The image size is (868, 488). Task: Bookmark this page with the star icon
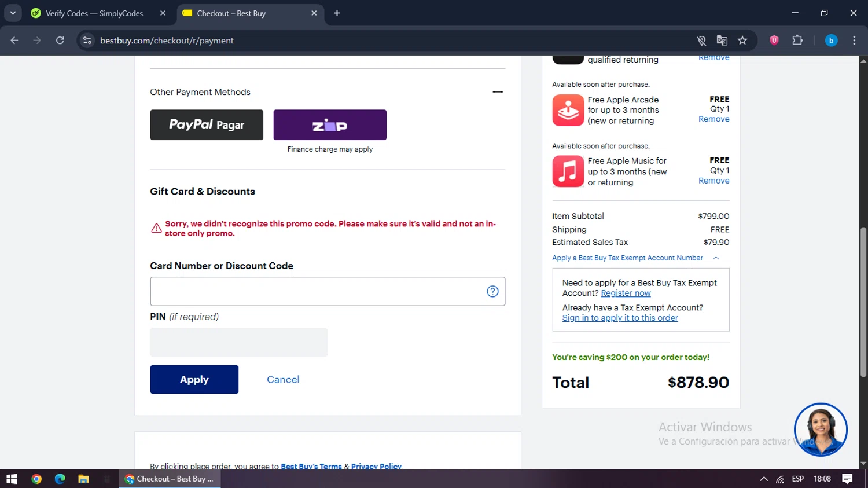point(742,41)
